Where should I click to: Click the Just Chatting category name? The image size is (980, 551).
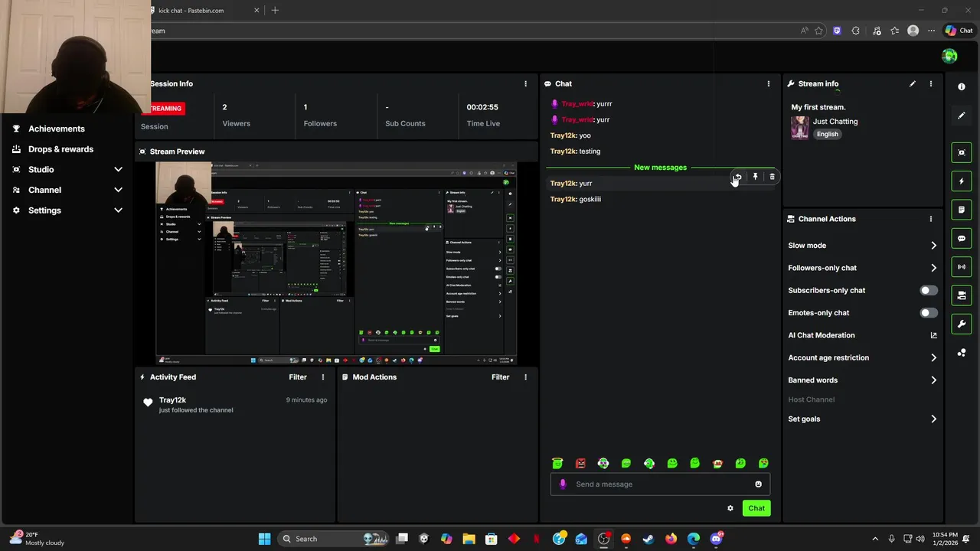835,122
